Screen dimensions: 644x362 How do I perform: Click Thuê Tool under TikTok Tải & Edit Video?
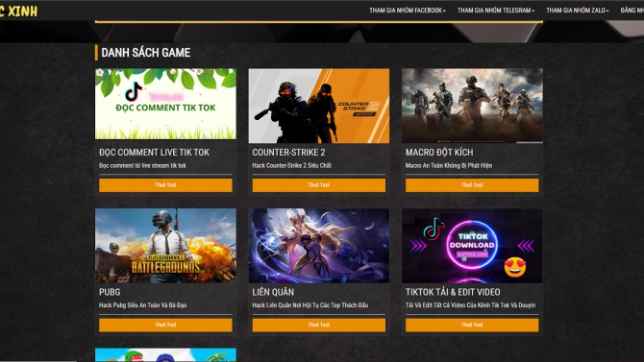tap(472, 326)
